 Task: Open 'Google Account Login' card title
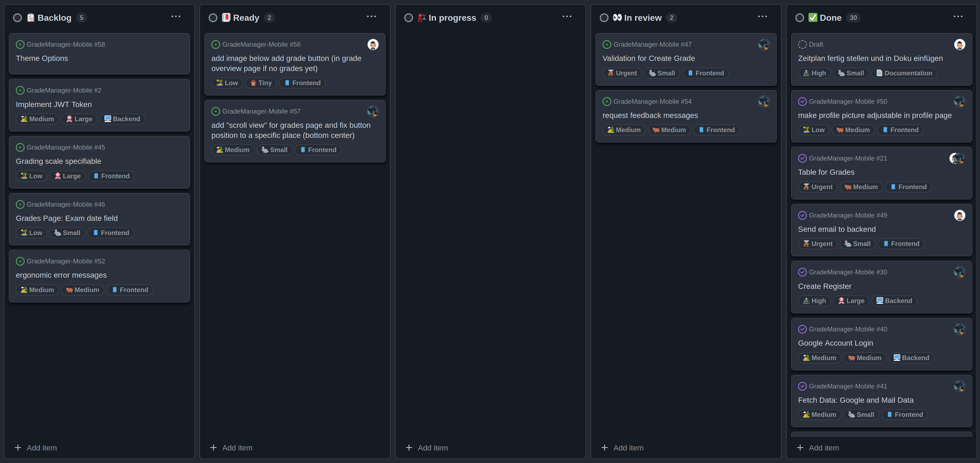836,343
